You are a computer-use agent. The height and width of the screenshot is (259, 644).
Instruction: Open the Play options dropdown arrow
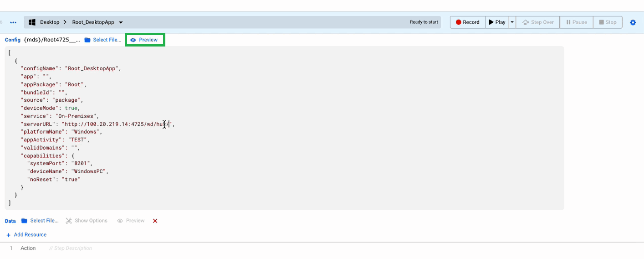click(512, 22)
